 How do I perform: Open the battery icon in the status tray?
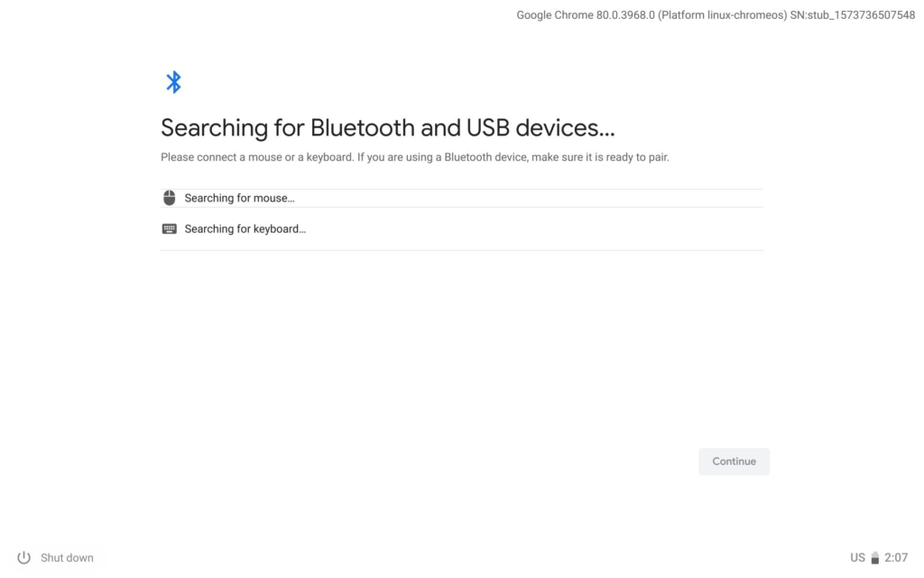pos(875,557)
